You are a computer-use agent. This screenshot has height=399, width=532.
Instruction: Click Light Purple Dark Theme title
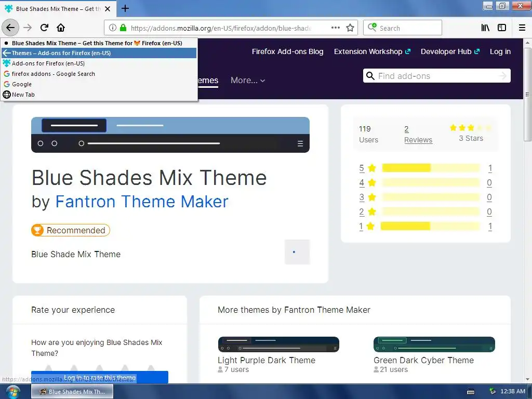click(267, 361)
